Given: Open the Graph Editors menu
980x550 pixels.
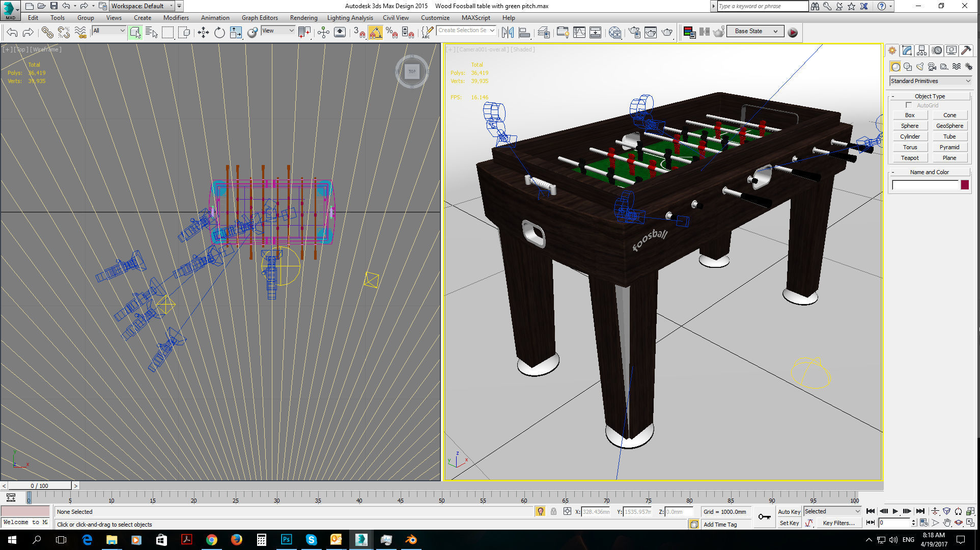Looking at the screenshot, I should point(260,18).
